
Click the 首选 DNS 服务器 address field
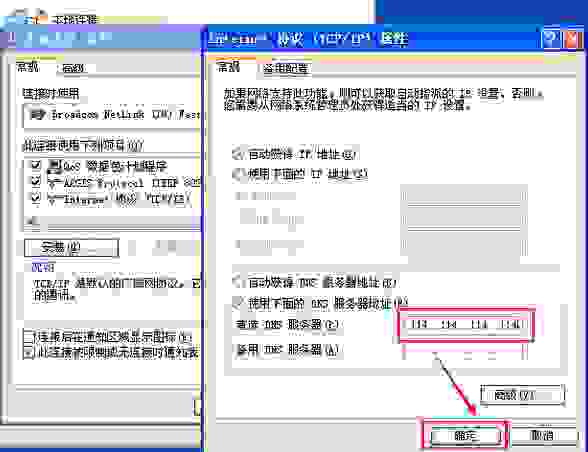pos(465,324)
